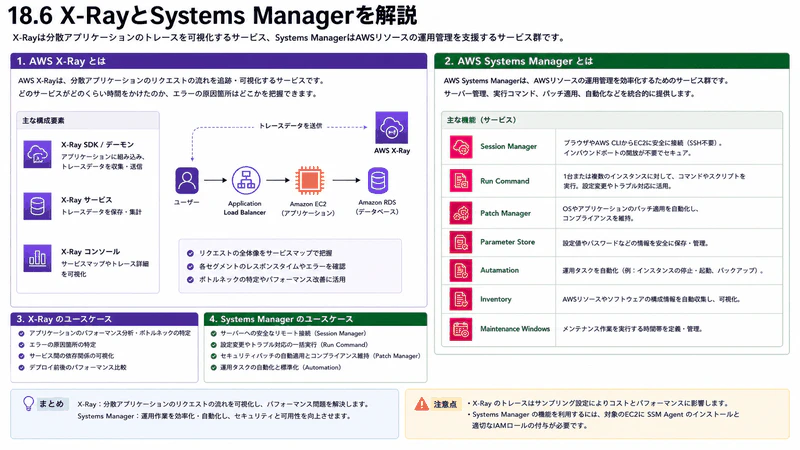Click the 2. AWS Systems Manager とは section header
This screenshot has height=450, width=800.
612,61
